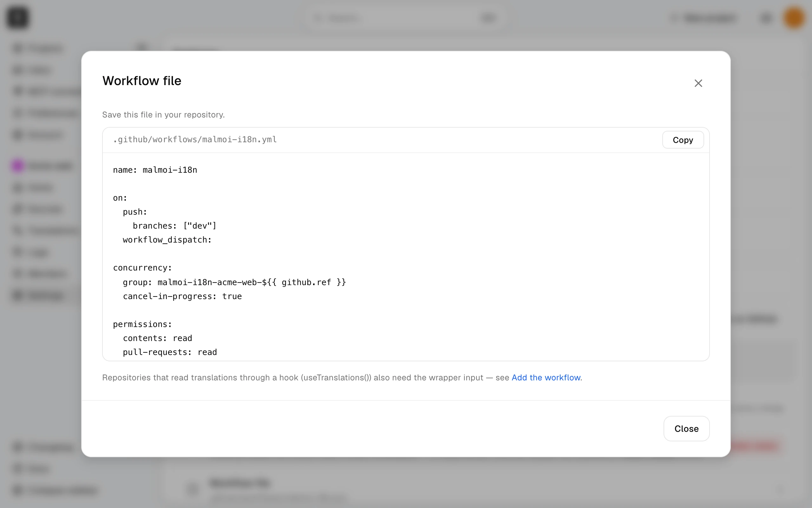Close the Workflow file dialog with X icon
The height and width of the screenshot is (508, 812).
(698, 83)
